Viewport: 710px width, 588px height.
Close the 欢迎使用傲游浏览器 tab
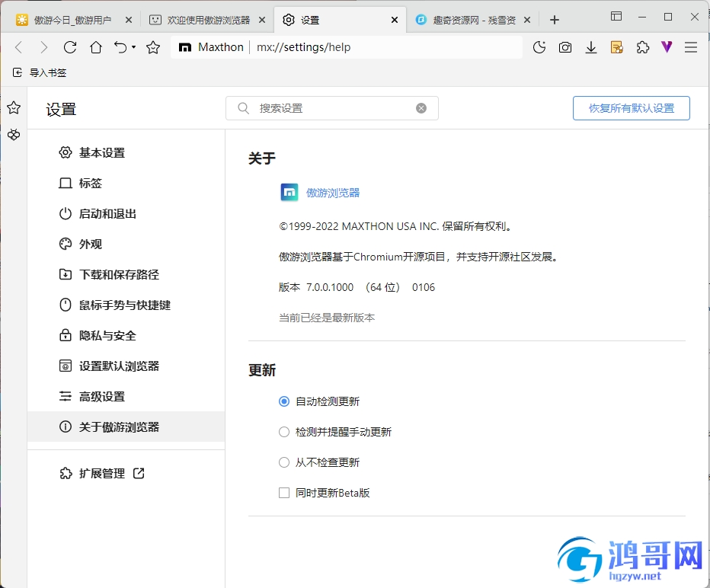pyautogui.click(x=262, y=20)
